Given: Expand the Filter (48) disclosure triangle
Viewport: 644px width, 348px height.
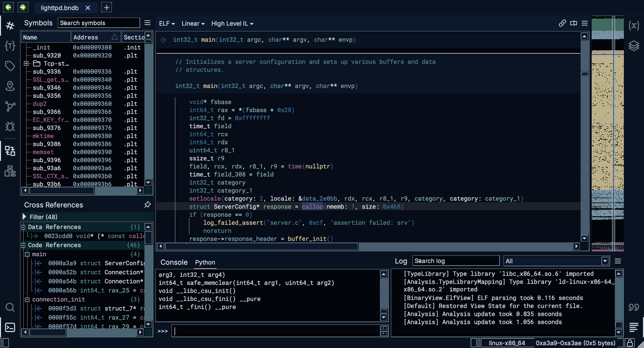Looking at the screenshot, I should click(x=24, y=217).
